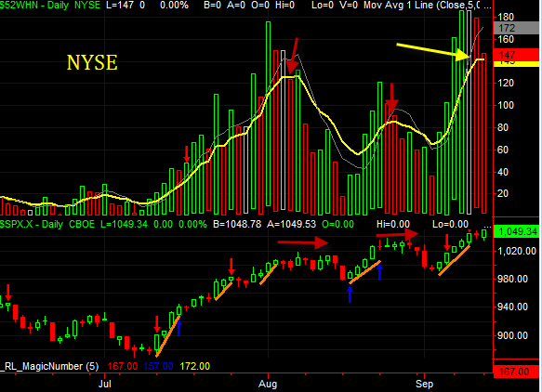
Task: Click the blue 157.00 indicator value
Action: [159, 366]
